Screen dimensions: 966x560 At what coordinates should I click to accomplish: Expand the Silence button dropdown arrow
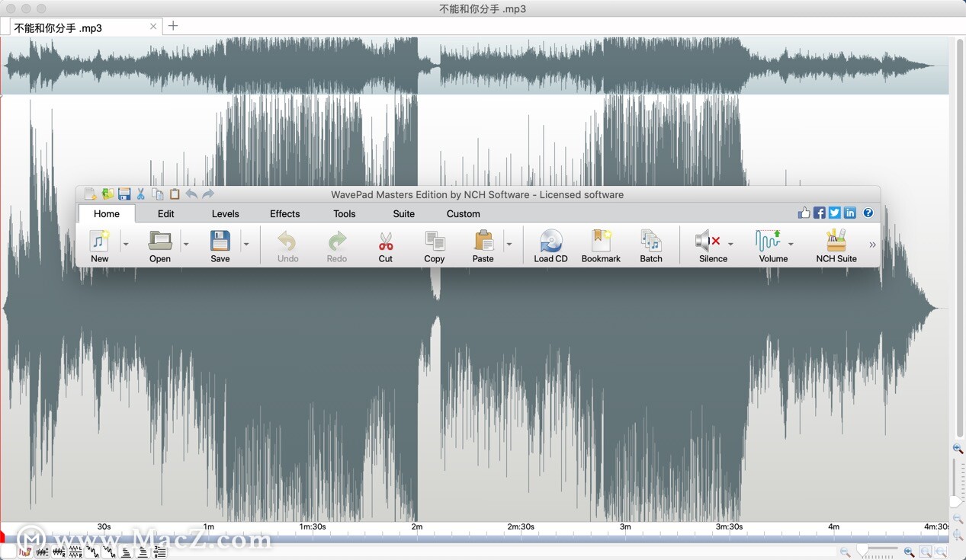[x=730, y=245]
